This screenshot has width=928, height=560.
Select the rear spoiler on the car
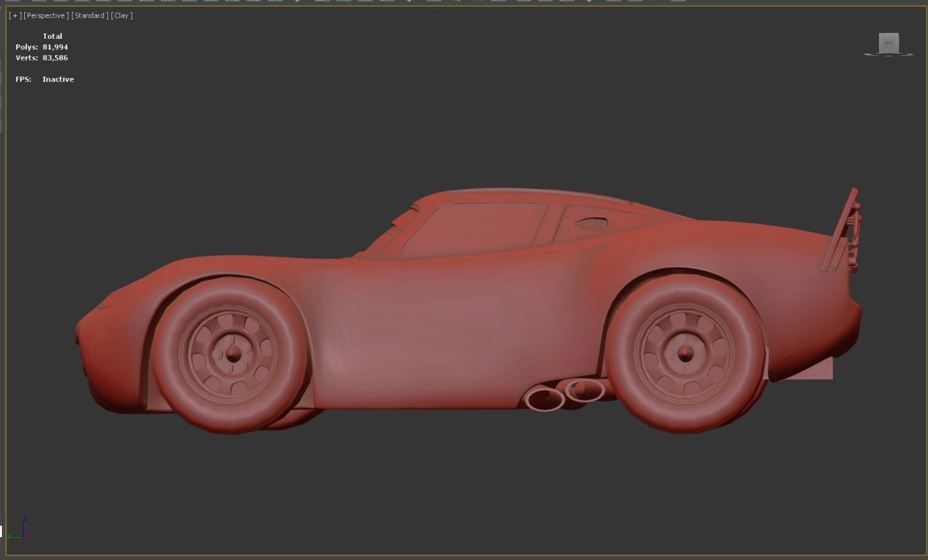[x=842, y=231]
